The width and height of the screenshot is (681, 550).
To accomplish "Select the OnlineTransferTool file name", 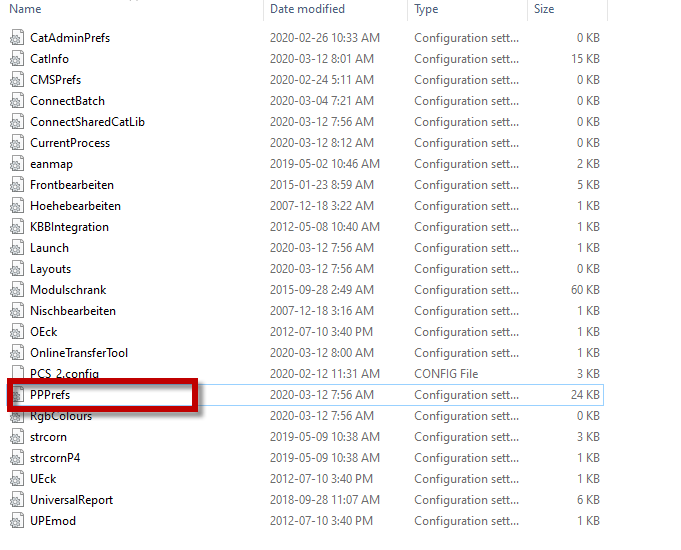I will coord(79,353).
